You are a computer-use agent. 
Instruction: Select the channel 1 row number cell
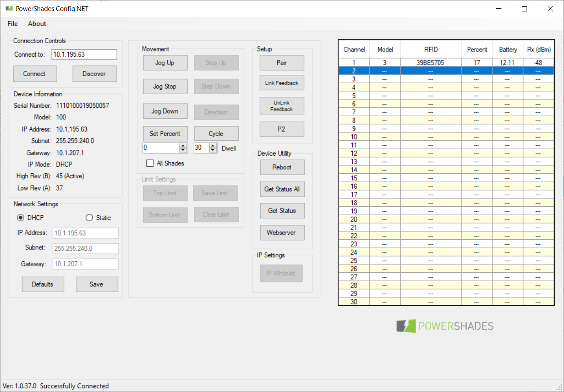(354, 62)
